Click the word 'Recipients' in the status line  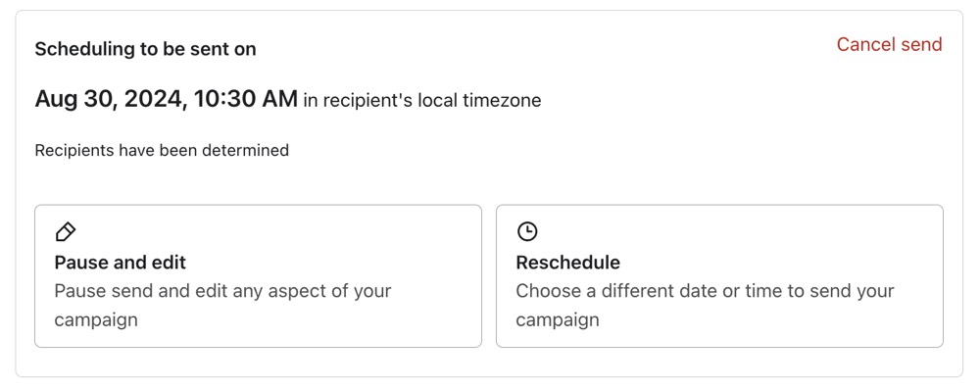[x=75, y=151]
